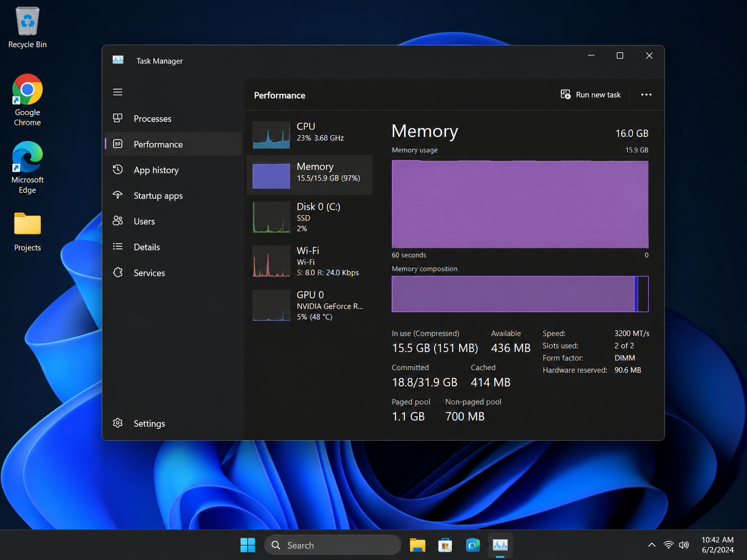Open Microsoft Store from the taskbar

[445, 545]
